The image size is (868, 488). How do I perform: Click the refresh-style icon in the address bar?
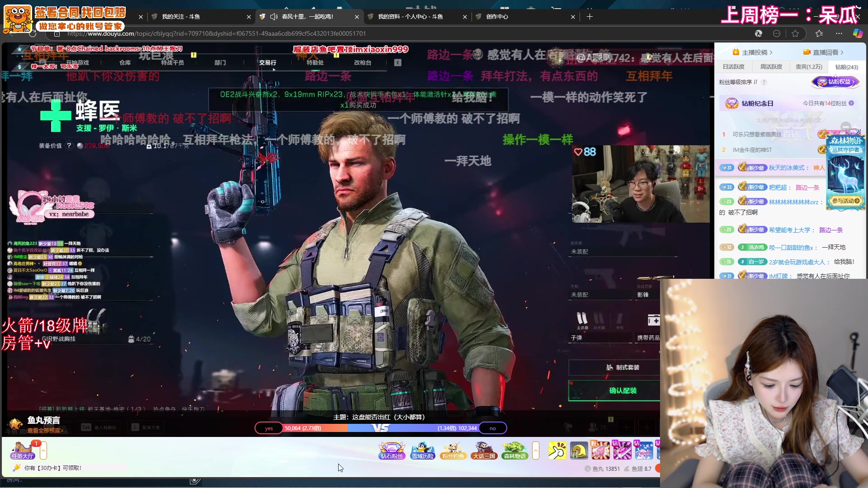click(759, 33)
